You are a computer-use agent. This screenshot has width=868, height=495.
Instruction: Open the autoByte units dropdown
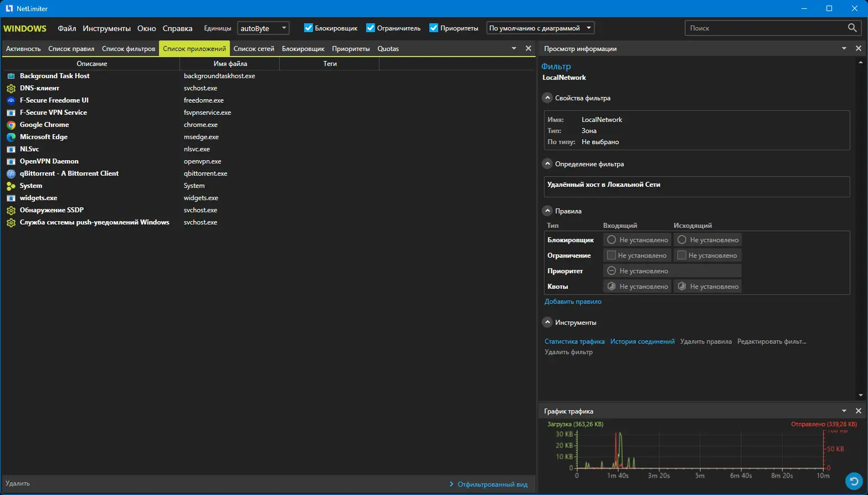[x=263, y=28]
